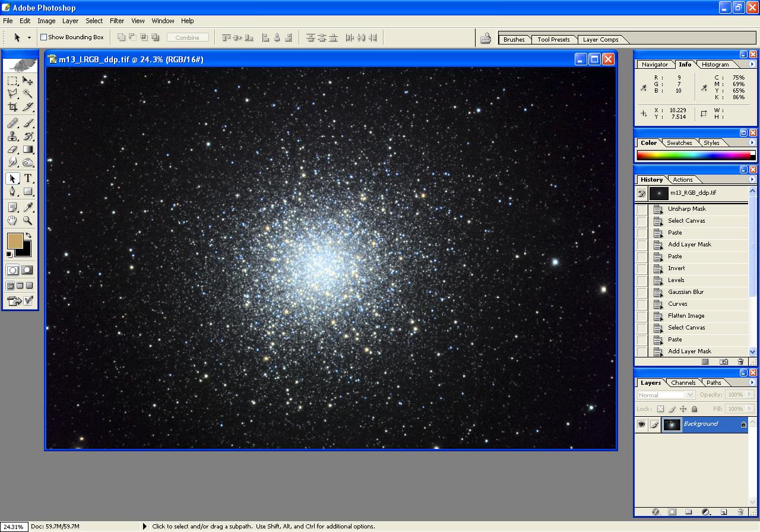The height and width of the screenshot is (532, 760).
Task: Select the Eyedropper tool
Action: pyautogui.click(x=28, y=207)
